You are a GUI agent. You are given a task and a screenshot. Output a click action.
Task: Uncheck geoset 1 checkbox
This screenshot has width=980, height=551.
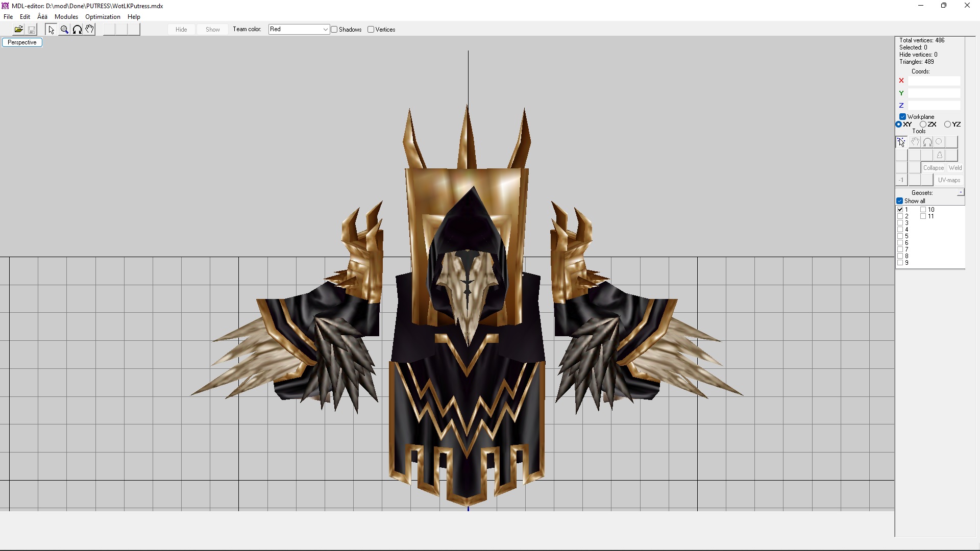coord(900,210)
